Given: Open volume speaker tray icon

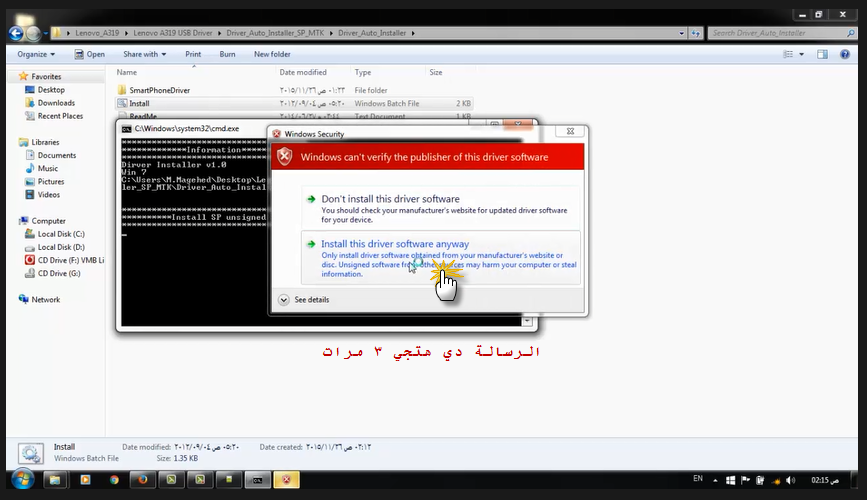Looking at the screenshot, I should click(x=791, y=480).
